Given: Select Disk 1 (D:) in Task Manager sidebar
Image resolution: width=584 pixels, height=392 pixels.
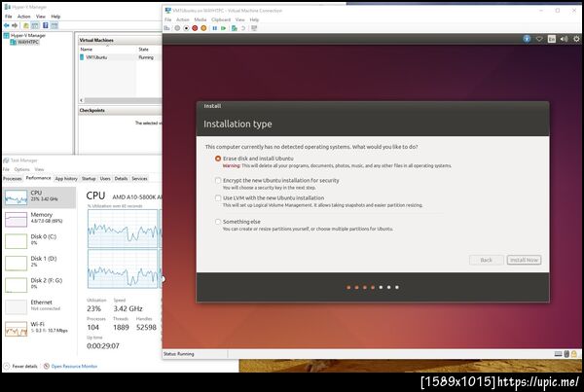Looking at the screenshot, I should pyautogui.click(x=39, y=264).
